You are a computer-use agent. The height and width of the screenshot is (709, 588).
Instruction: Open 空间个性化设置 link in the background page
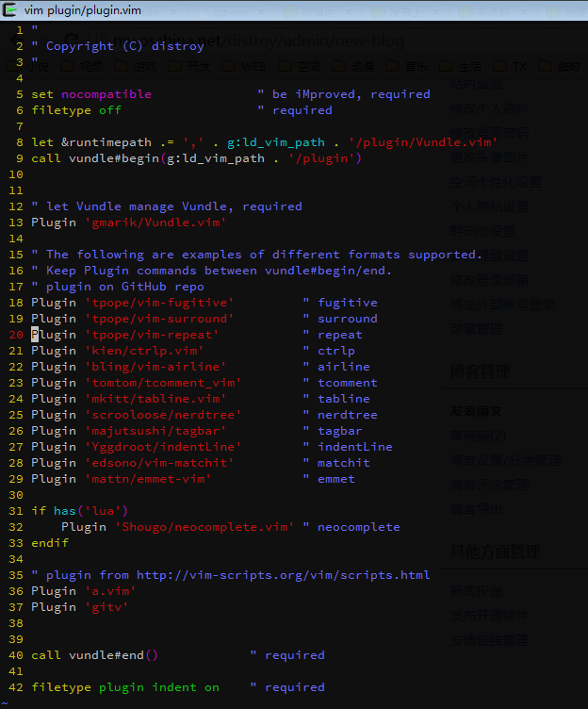(497, 182)
